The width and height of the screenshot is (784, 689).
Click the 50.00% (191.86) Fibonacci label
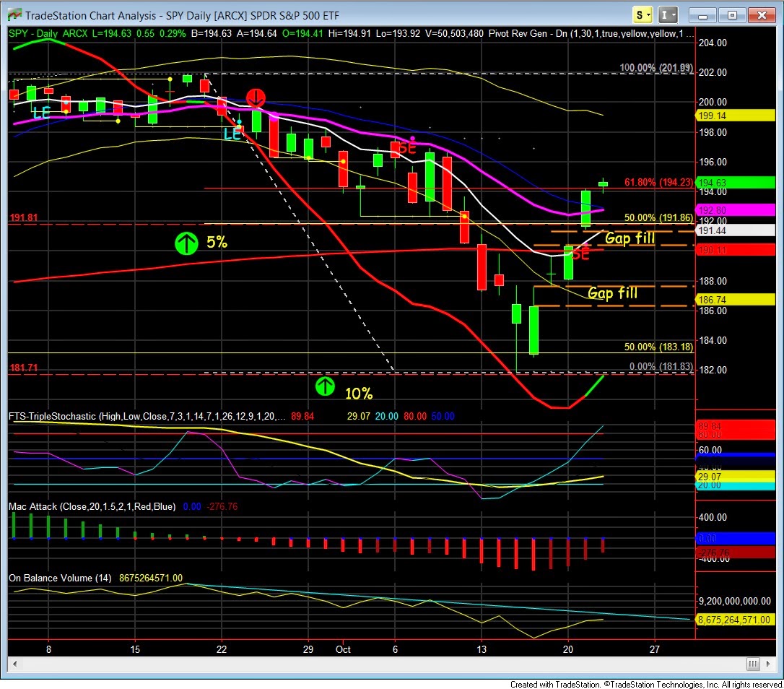point(658,217)
